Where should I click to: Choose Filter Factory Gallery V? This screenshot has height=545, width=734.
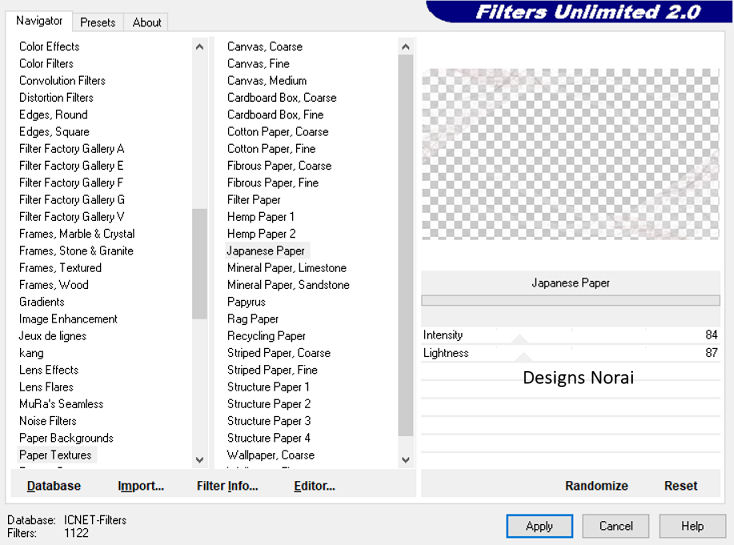pos(72,216)
